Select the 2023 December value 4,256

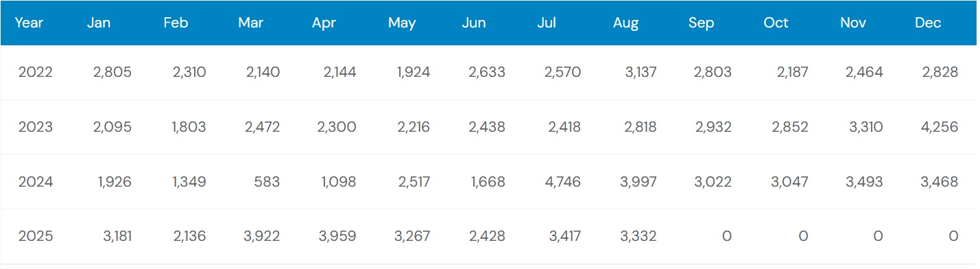[x=938, y=127]
